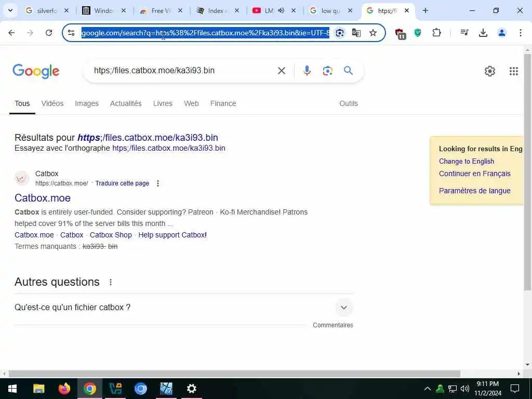Open the green shield extension
Image resolution: width=532 pixels, height=399 pixels.
(418, 33)
